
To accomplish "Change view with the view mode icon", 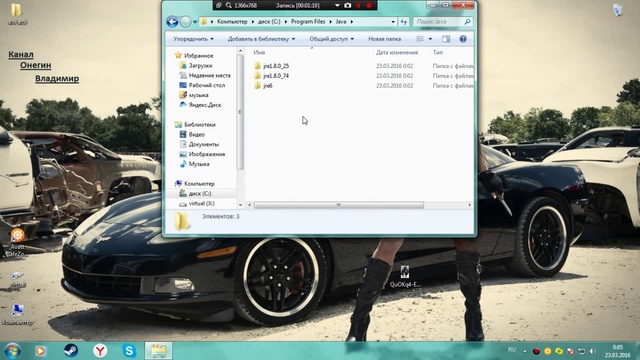I will click(420, 39).
